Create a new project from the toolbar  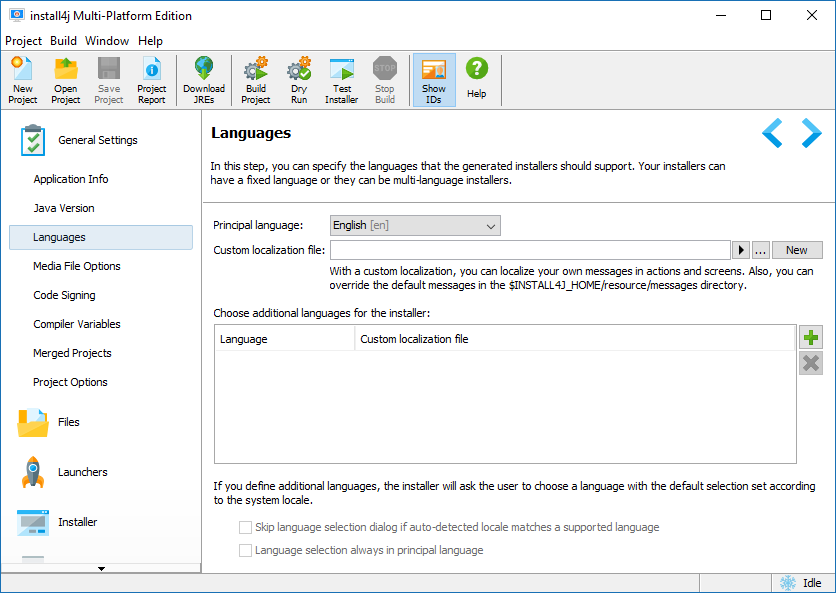(x=22, y=80)
